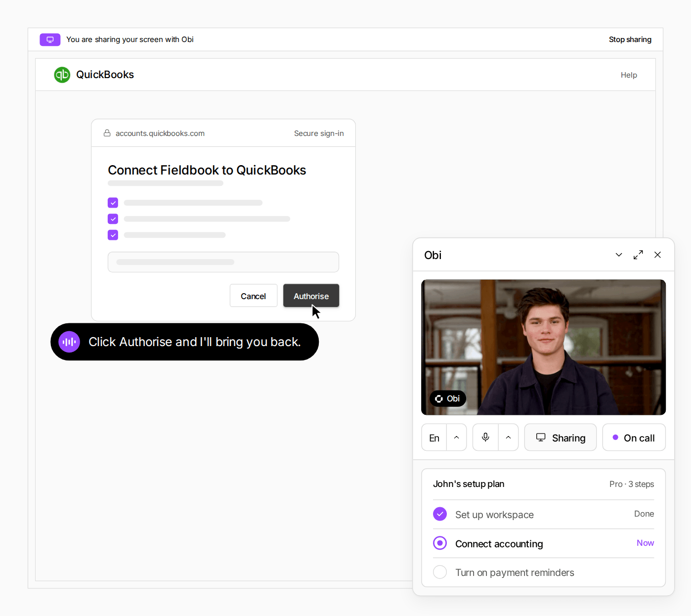
Task: Click the Authorise button
Action: point(311,296)
